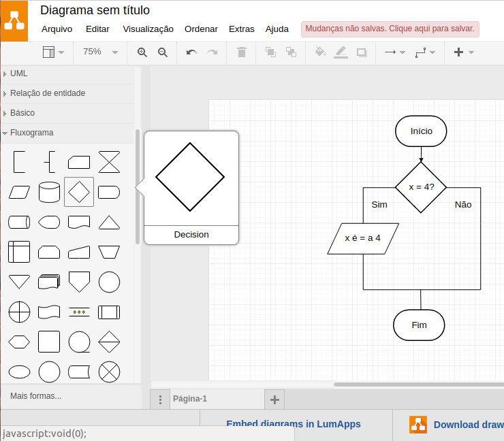Click the add page plus icon
The image size is (504, 441).
274,399
